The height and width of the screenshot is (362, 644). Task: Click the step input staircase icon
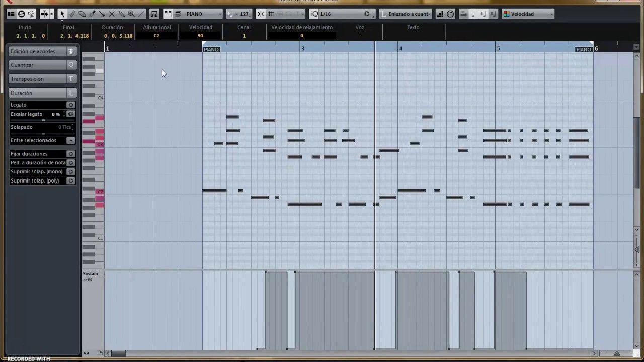pyautogui.click(x=440, y=14)
